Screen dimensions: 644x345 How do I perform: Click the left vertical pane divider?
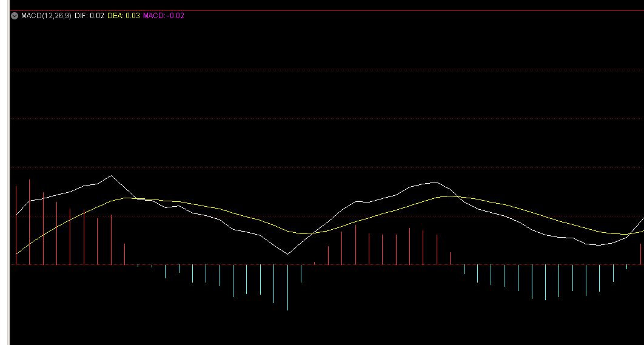point(8,182)
